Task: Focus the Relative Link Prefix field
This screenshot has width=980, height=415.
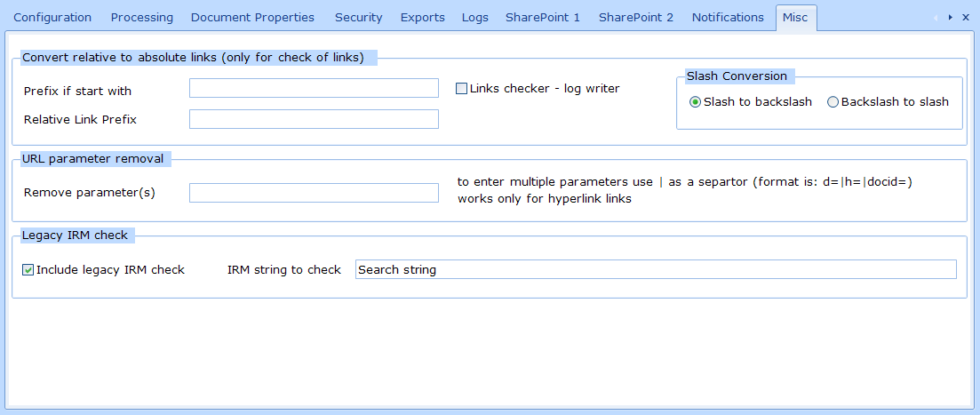Action: [314, 119]
